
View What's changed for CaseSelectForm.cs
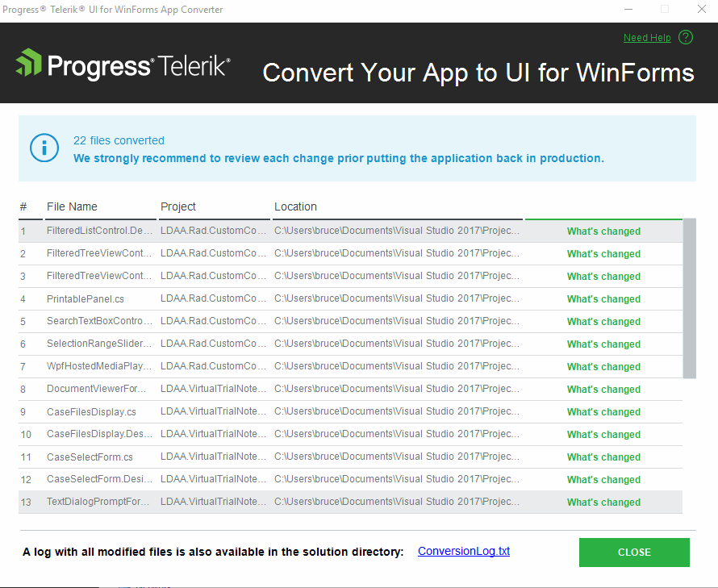tap(603, 457)
